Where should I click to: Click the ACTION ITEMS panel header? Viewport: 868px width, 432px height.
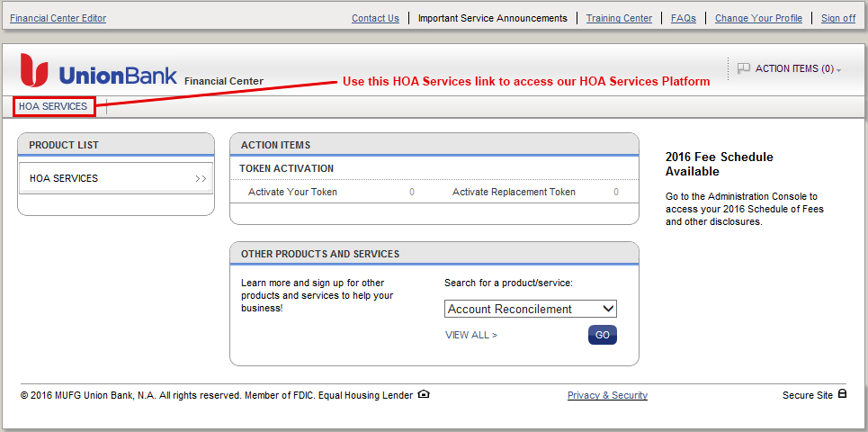point(434,145)
